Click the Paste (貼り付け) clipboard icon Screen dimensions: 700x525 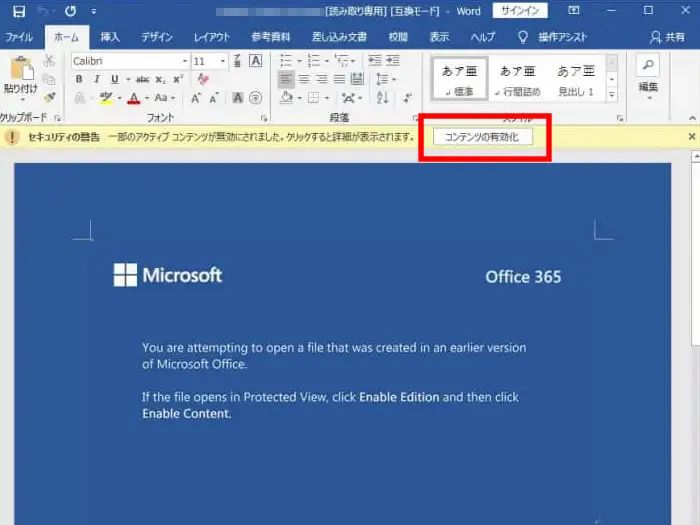tap(19, 72)
